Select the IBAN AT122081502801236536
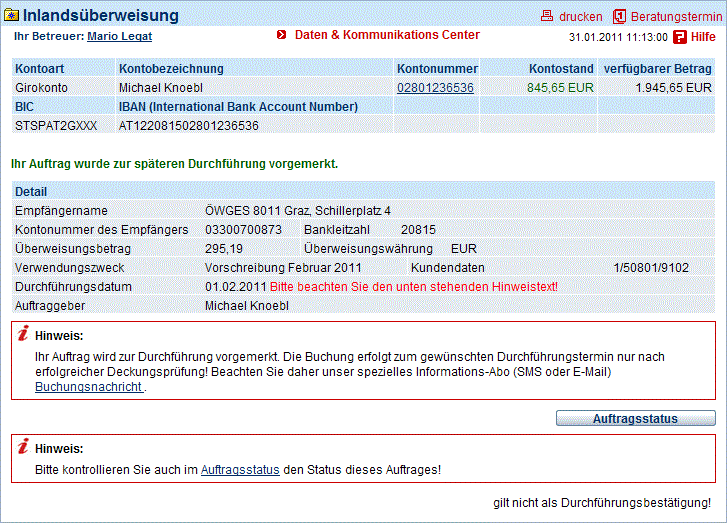The width and height of the screenshot is (727, 526). (189, 126)
